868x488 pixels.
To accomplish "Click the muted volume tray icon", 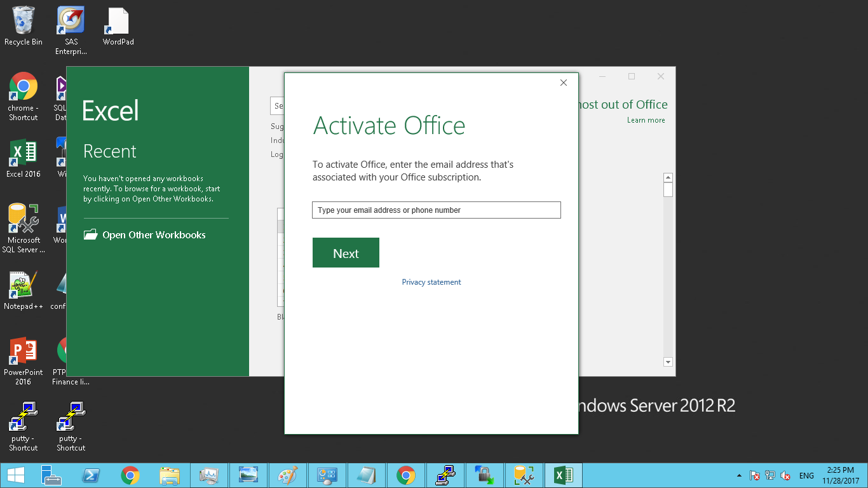I will [785, 475].
